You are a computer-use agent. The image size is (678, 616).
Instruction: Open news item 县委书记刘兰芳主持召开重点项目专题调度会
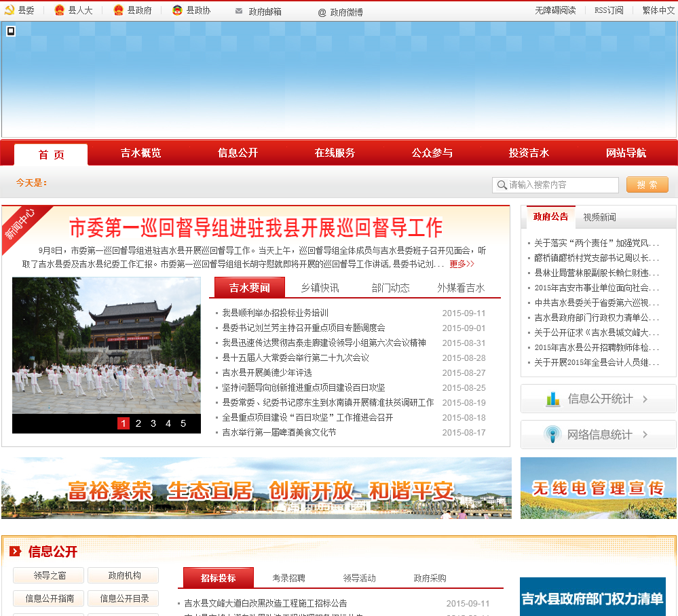303,328
